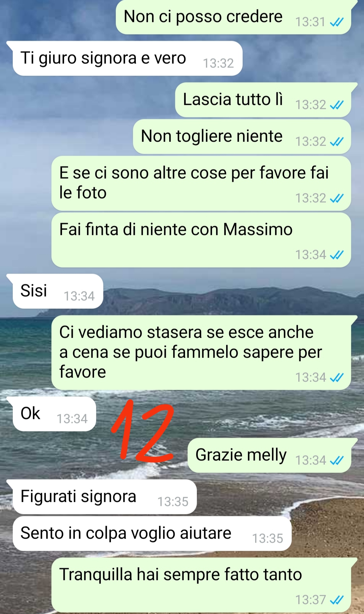The image size is (364, 614).
Task: Select the "Ci vediamo stasera" message
Action: coord(201,353)
